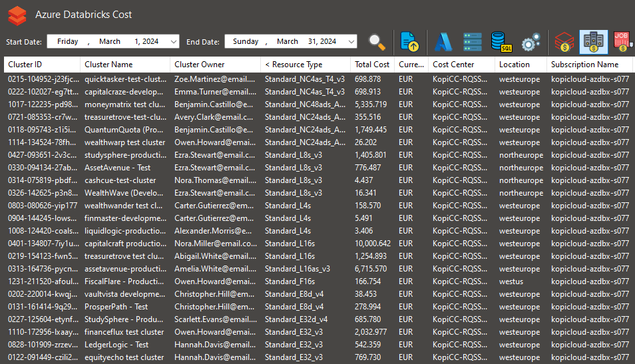Select 'WealthWave (Develo...' cluster
Image resolution: width=635 pixels, height=364 pixels.
click(124, 193)
